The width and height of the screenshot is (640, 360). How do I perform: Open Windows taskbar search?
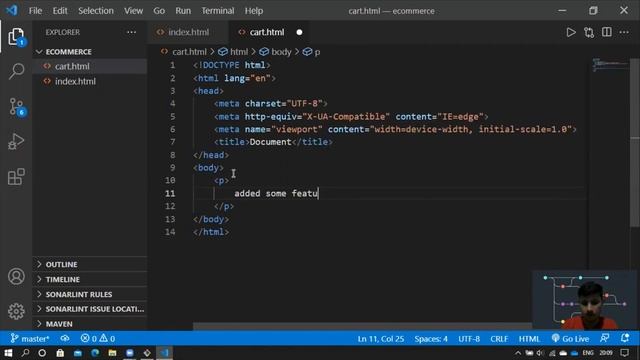pyautogui.click(x=25, y=353)
